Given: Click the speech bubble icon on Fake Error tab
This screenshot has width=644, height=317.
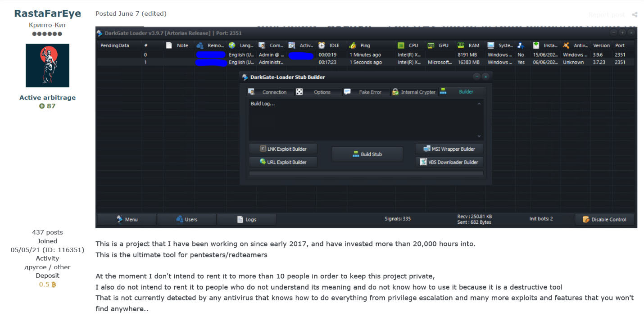Looking at the screenshot, I should point(347,92).
